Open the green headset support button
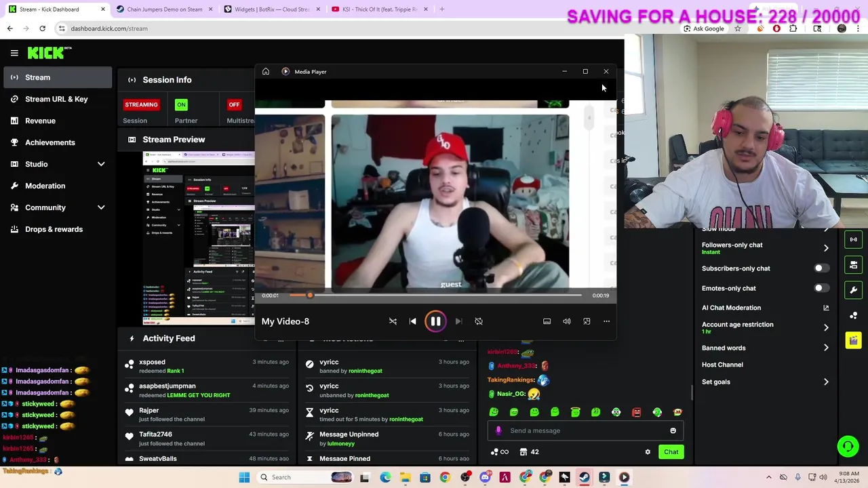868x488 pixels. pos(848,446)
